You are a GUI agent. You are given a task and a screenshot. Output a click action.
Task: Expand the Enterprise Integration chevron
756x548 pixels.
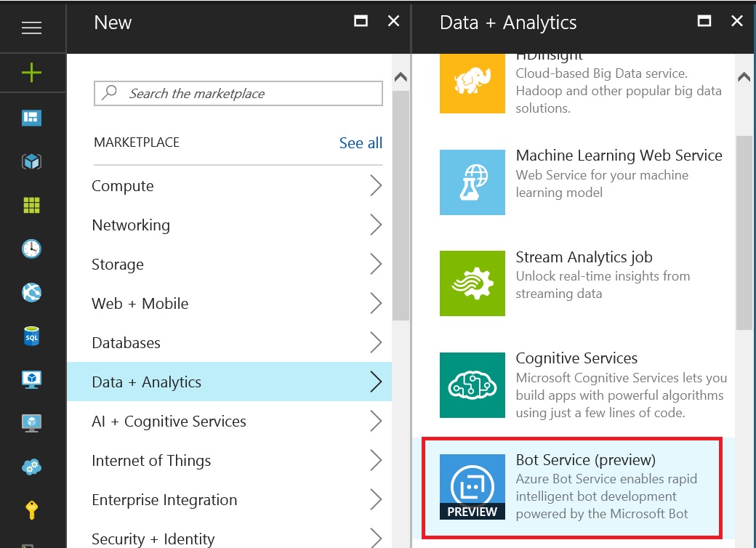(376, 499)
